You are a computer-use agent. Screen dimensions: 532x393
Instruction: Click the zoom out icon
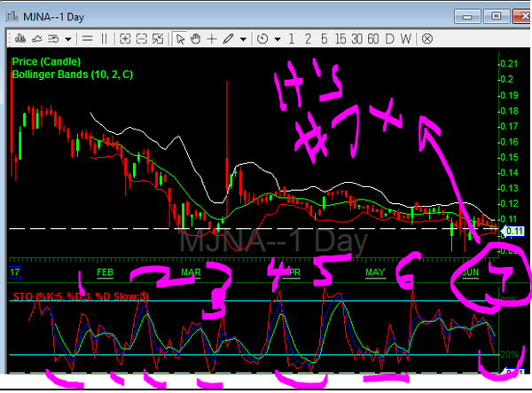pyautogui.click(x=141, y=39)
